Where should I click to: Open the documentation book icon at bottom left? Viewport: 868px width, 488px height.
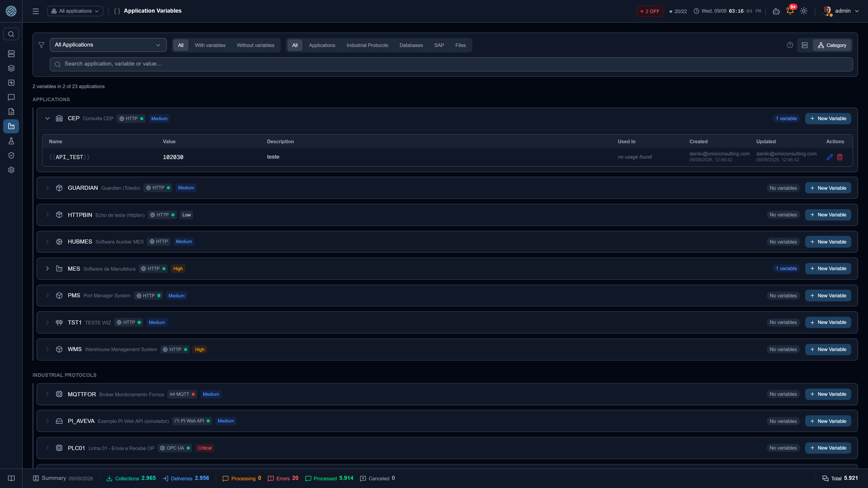pyautogui.click(x=11, y=478)
